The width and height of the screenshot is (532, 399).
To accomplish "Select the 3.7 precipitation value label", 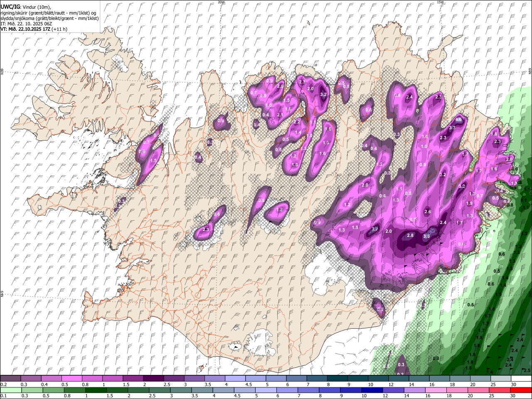I will coord(374,229).
